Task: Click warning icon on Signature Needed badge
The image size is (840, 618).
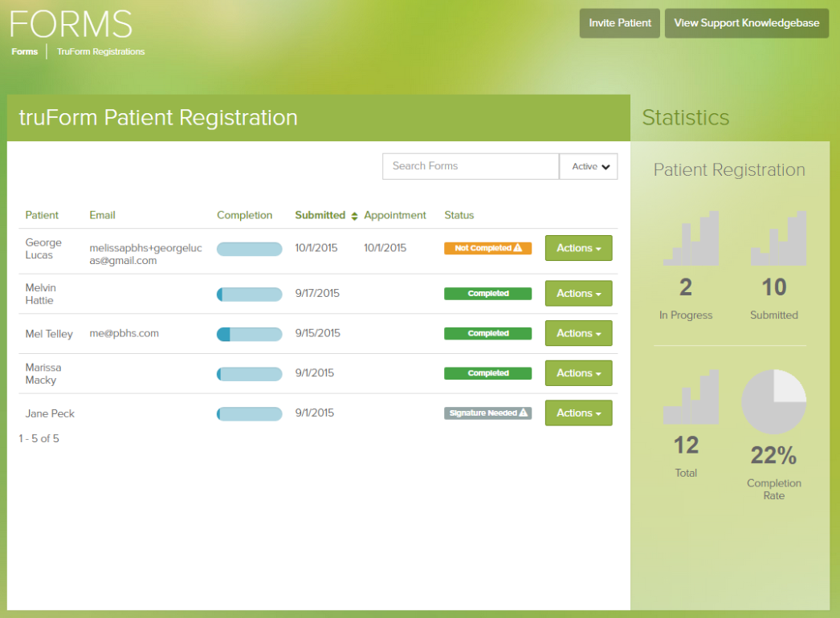Action: (524, 413)
